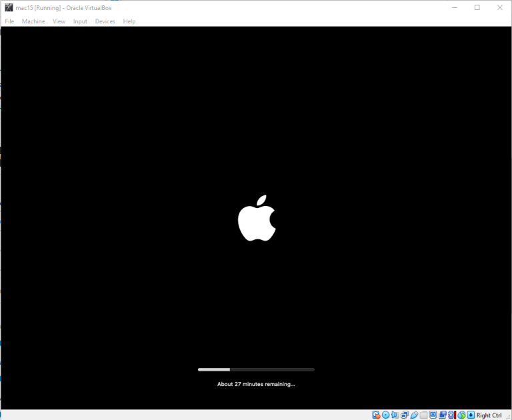Click the optical disk status icon
512x420 pixels.
pos(385,415)
